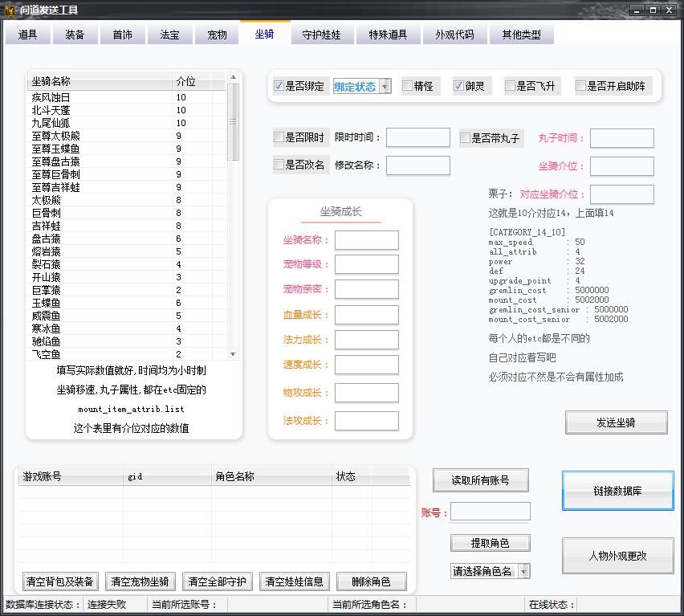
Task: Enable the 是否限时 checkbox
Action: 279,137
